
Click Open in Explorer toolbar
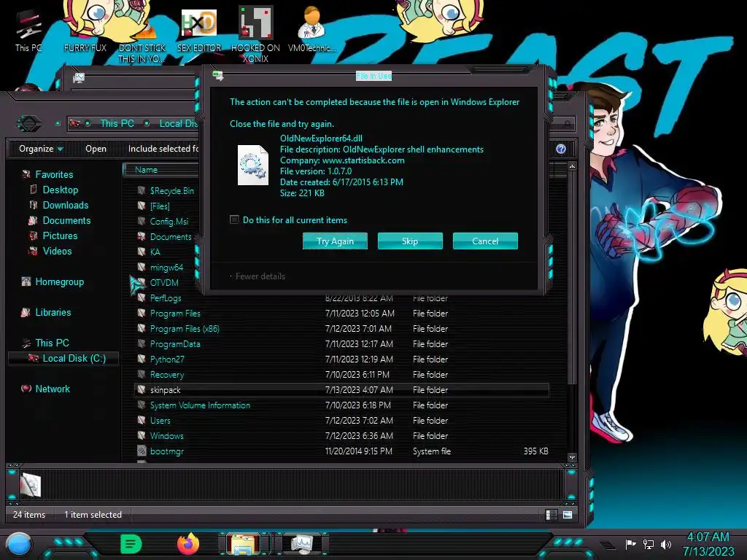[x=96, y=149]
